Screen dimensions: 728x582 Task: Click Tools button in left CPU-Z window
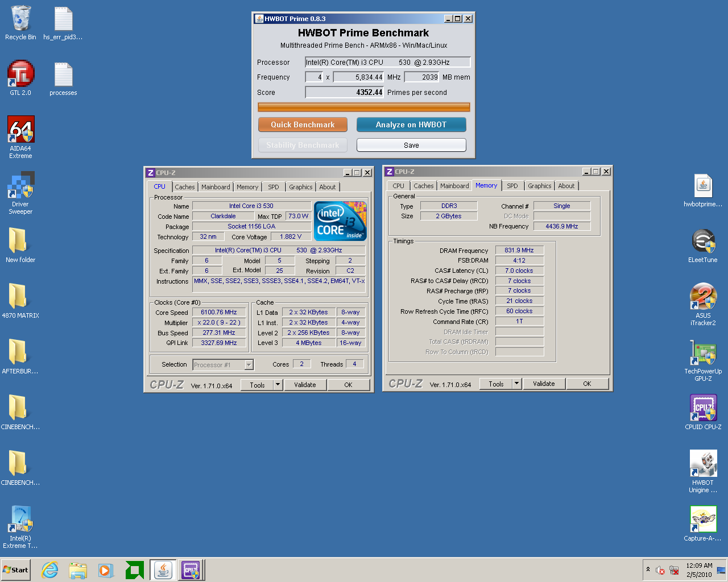pos(257,385)
